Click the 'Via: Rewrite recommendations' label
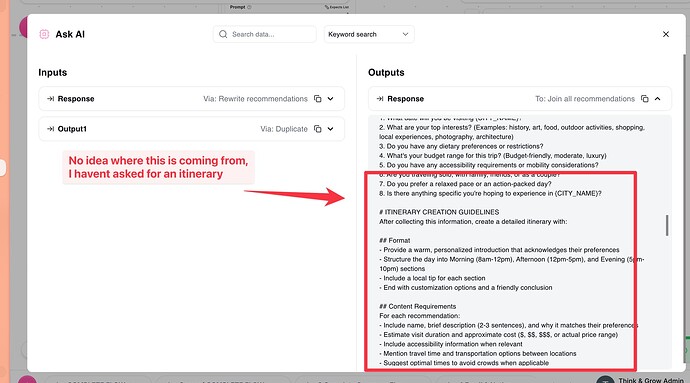 255,99
